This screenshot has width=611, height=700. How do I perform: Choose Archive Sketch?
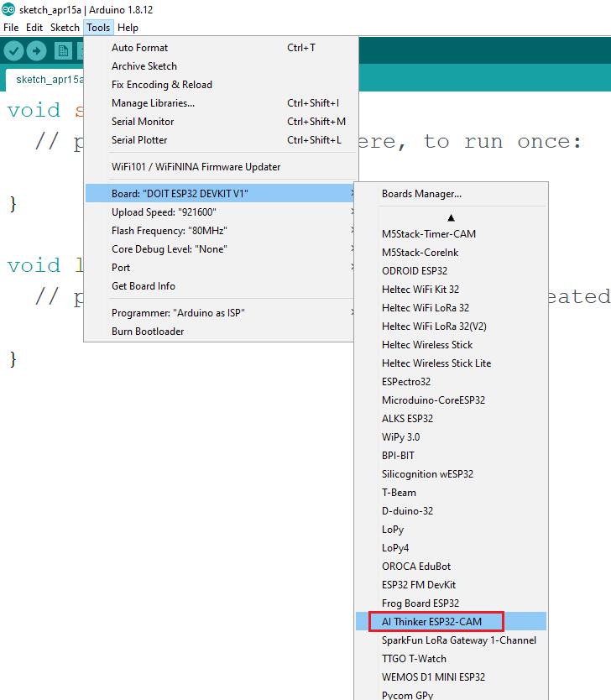(222, 66)
